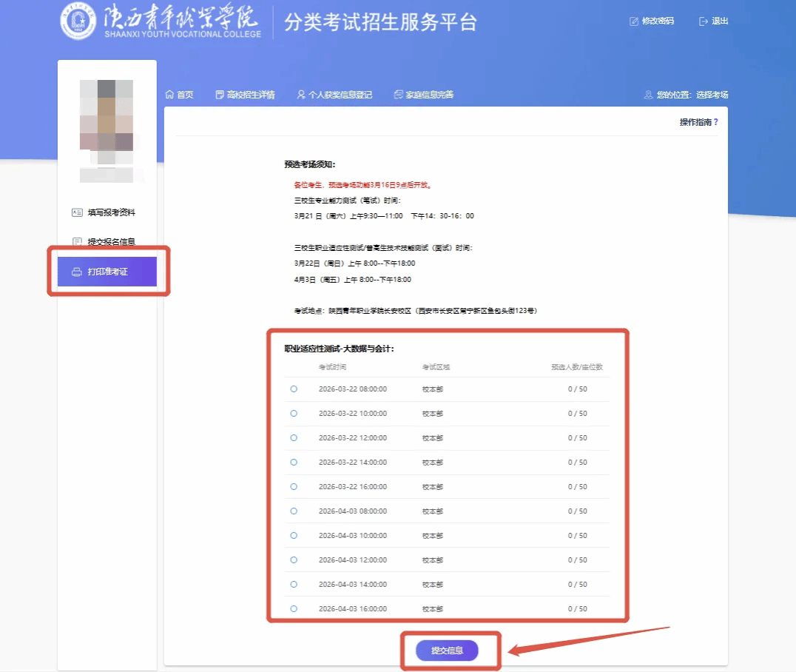Pick the 2026-04-03 16:00:00 exam slot radio
The width and height of the screenshot is (796, 672).
point(294,608)
